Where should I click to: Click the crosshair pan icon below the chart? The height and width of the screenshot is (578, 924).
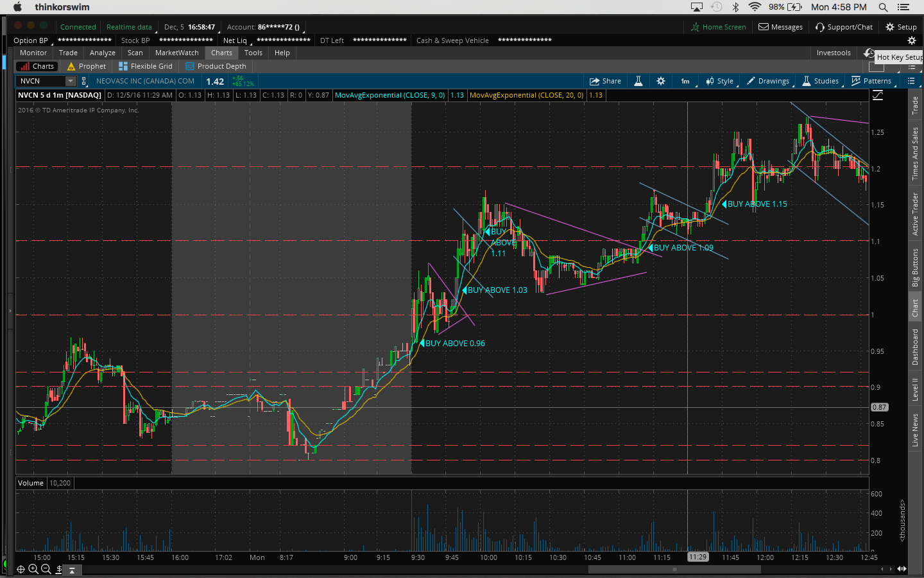(x=21, y=569)
